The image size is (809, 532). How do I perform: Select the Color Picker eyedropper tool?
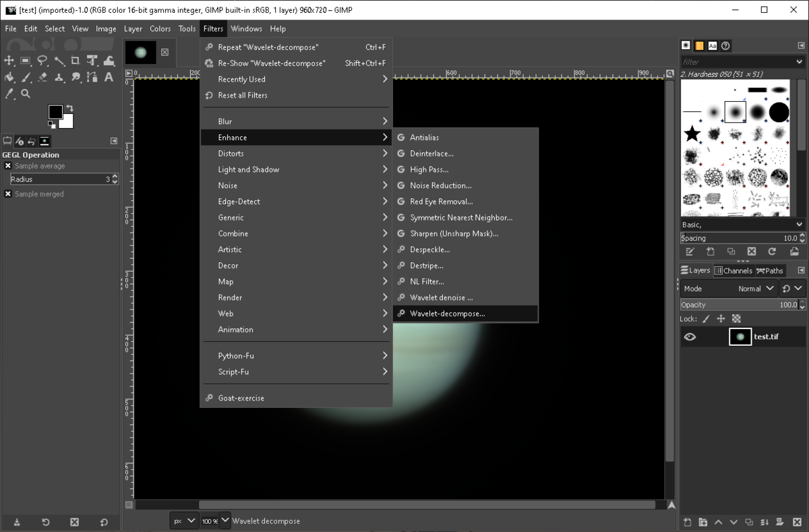pos(9,94)
